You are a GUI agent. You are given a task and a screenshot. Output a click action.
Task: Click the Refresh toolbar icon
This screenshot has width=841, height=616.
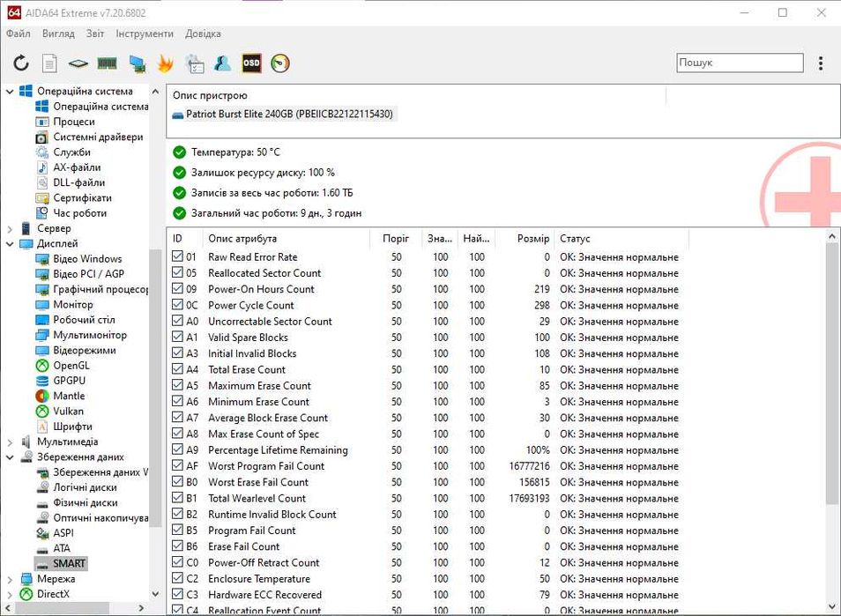click(x=21, y=63)
